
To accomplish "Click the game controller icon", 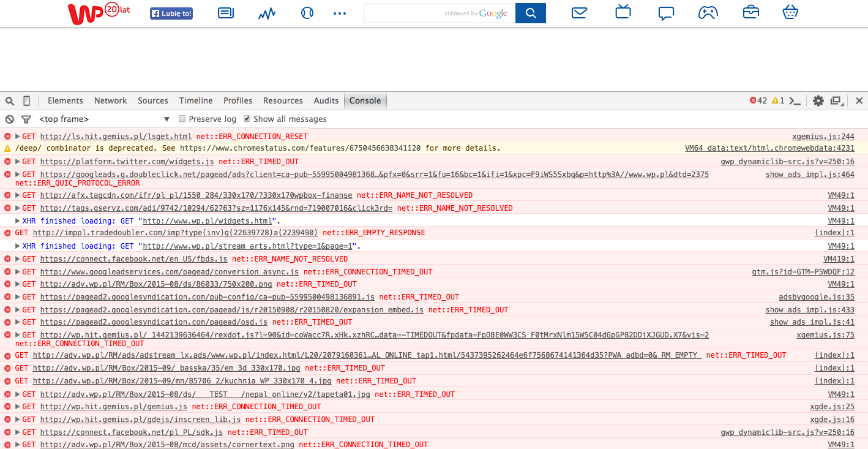I will point(708,13).
